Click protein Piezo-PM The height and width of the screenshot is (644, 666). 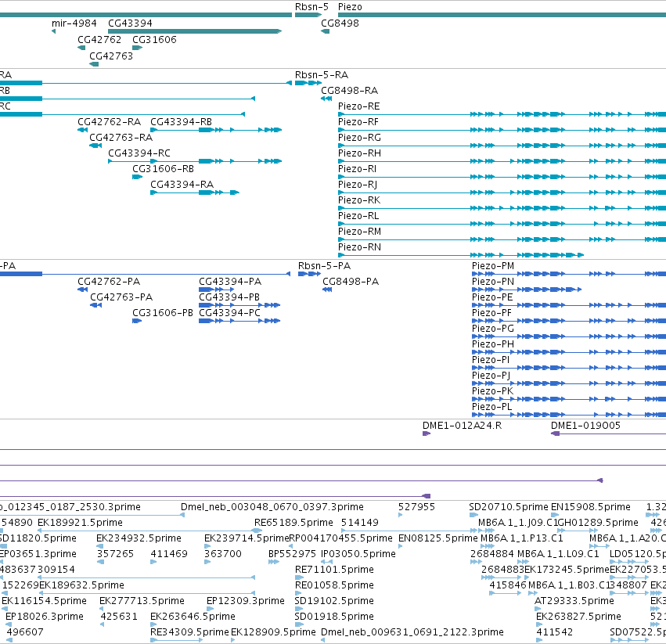coord(493,266)
